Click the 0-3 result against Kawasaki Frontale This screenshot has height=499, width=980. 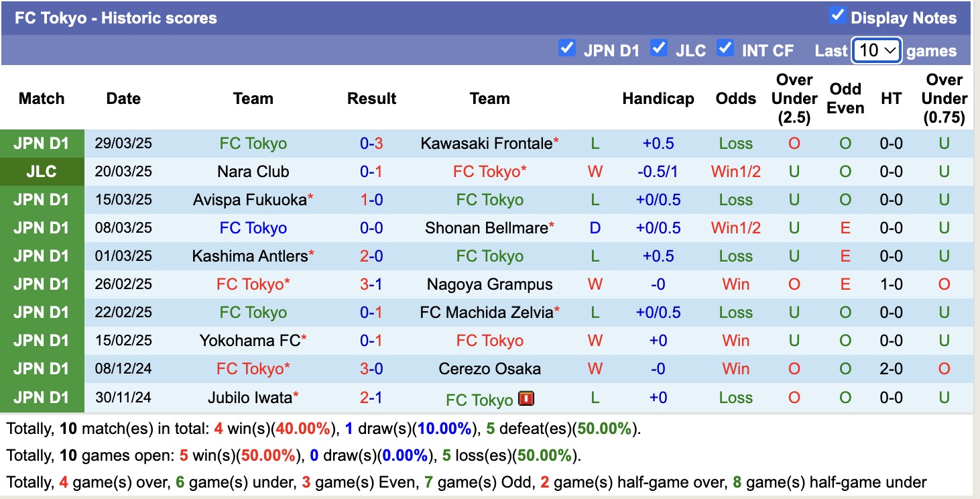tap(371, 143)
